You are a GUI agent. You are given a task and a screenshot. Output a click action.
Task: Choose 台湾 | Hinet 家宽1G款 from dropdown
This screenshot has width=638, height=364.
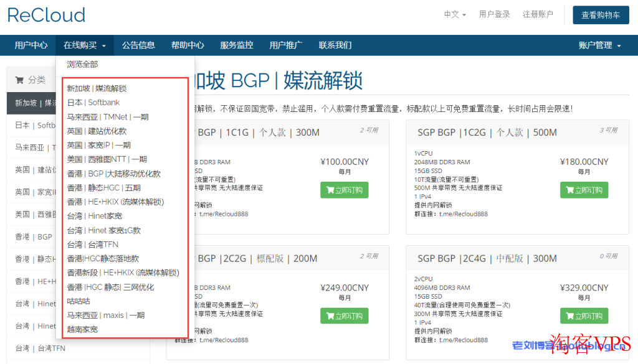click(x=104, y=230)
